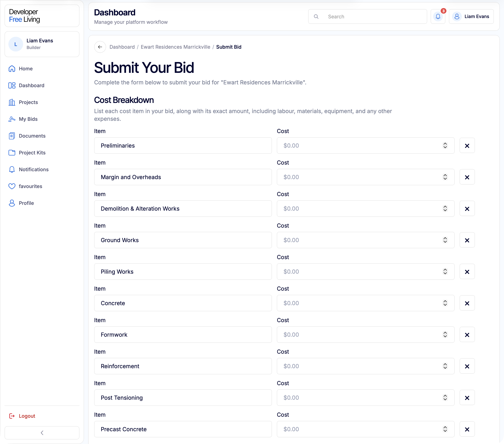
Task: Adjust Precast Concrete cost stepper
Action: (445, 429)
